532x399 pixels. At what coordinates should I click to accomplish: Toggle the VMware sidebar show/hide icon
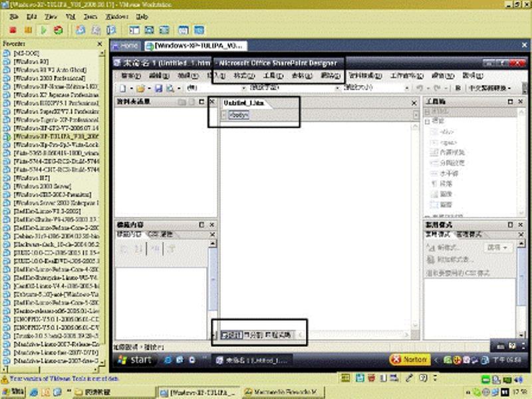(134, 30)
